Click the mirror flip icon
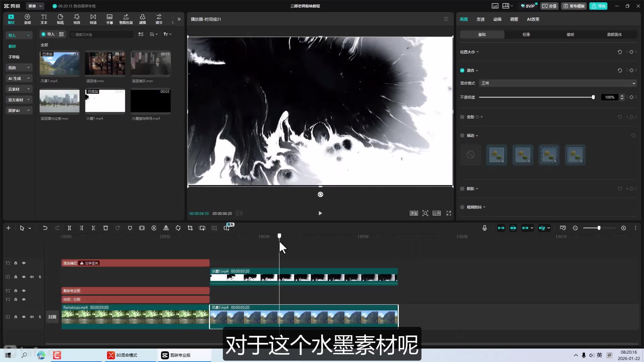644x362 pixels. pos(166,228)
